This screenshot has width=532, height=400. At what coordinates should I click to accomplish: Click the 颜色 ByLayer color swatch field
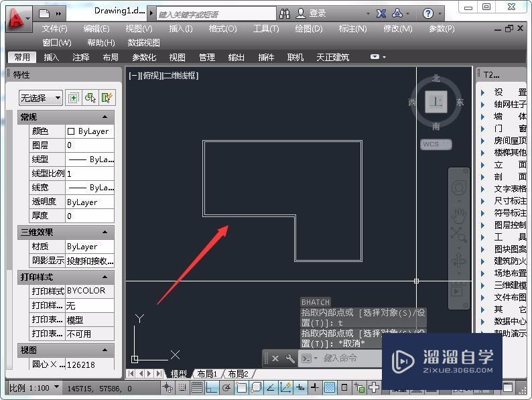tap(90, 131)
